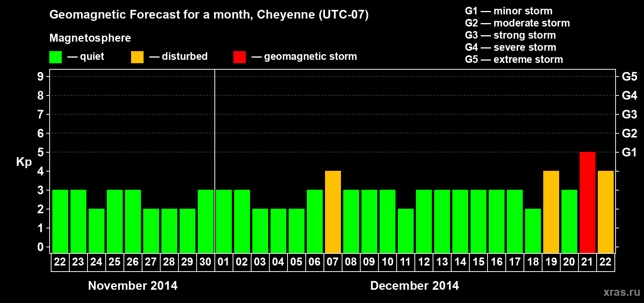Click the 'G1 — minor storm' legend text
The width and height of the screenshot is (644, 303).
click(509, 11)
